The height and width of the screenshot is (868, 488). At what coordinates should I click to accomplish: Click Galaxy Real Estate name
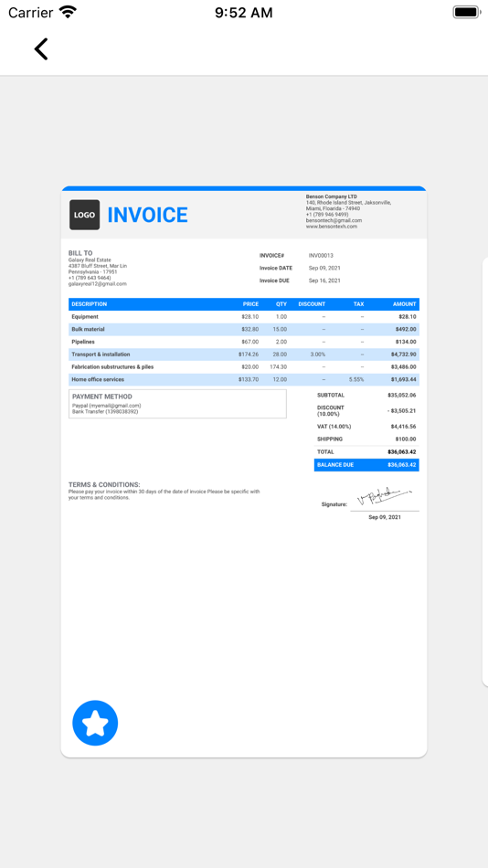tap(90, 259)
